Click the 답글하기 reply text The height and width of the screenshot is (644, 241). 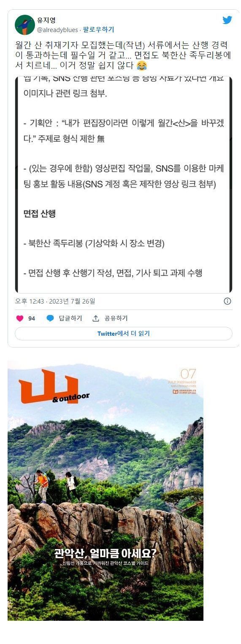pyautogui.click(x=70, y=318)
